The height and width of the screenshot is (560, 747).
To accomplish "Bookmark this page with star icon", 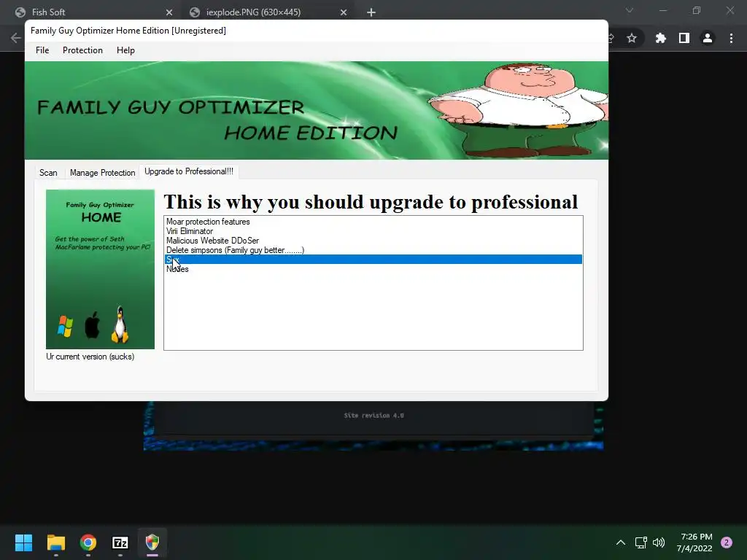I will [632, 38].
